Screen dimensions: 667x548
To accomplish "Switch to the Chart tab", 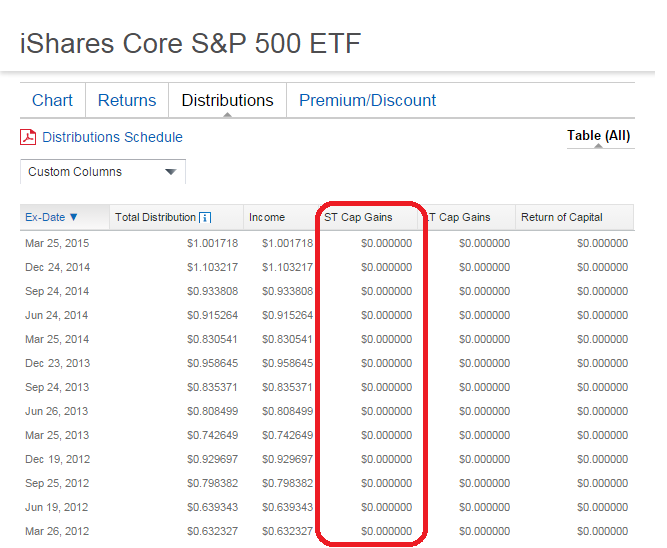I will pos(52,100).
